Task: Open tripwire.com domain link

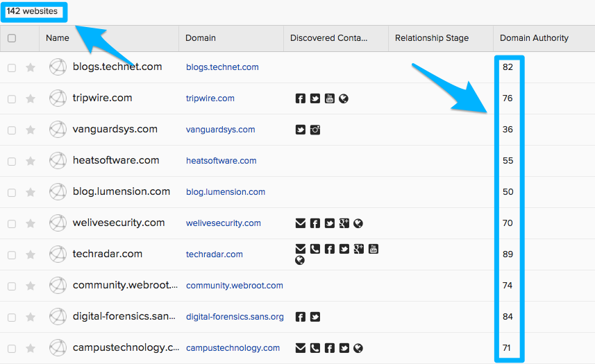Action: pyautogui.click(x=210, y=98)
